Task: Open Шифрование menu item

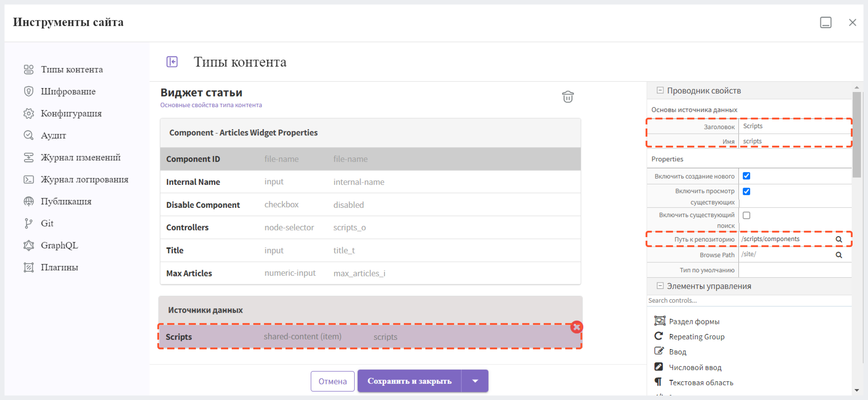Action: [68, 91]
